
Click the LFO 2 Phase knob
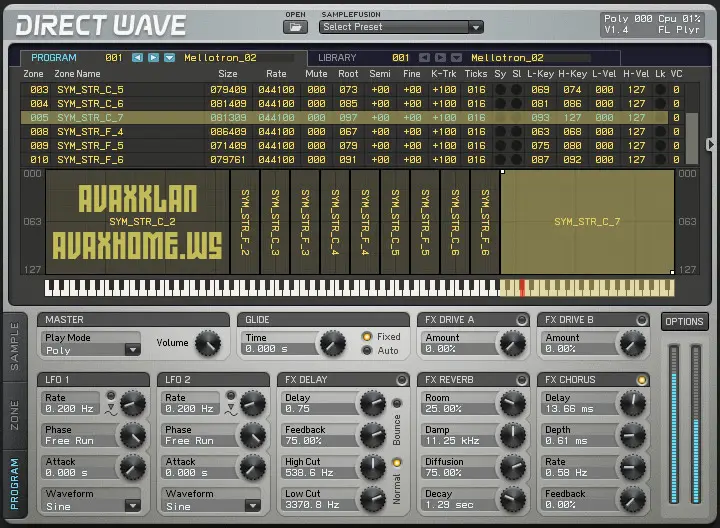(x=253, y=435)
